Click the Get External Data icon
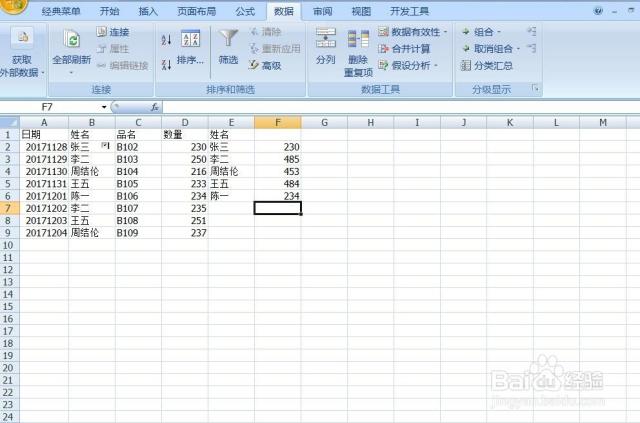This screenshot has width=640, height=423. click(x=22, y=38)
